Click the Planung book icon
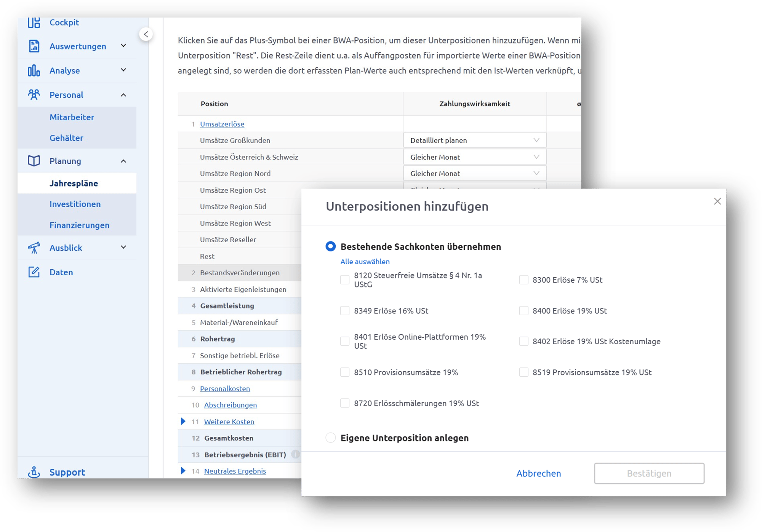762x532 pixels. tap(34, 161)
